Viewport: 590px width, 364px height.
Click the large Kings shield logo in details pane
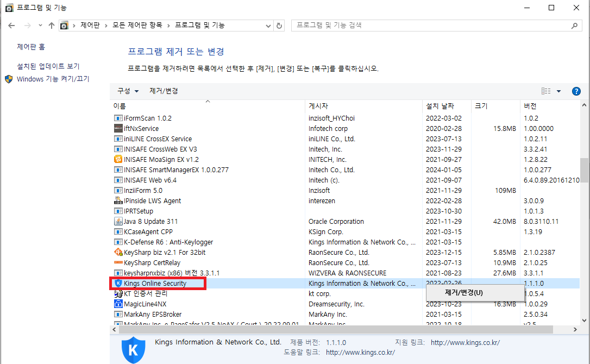(x=133, y=350)
